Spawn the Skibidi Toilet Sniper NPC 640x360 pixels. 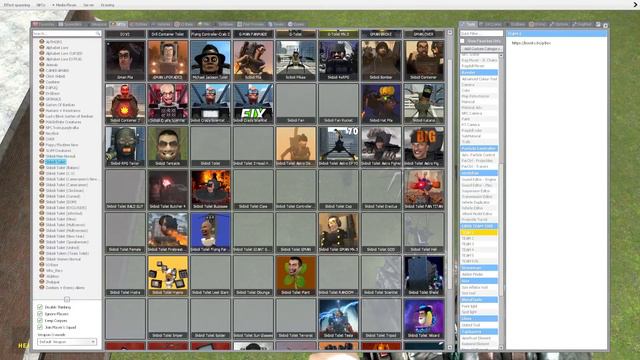(x=168, y=319)
